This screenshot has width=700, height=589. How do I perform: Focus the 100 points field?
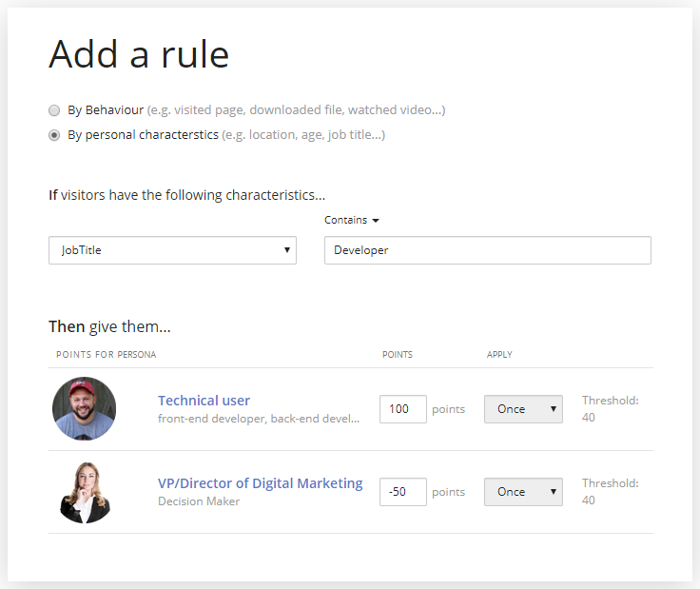tap(402, 409)
